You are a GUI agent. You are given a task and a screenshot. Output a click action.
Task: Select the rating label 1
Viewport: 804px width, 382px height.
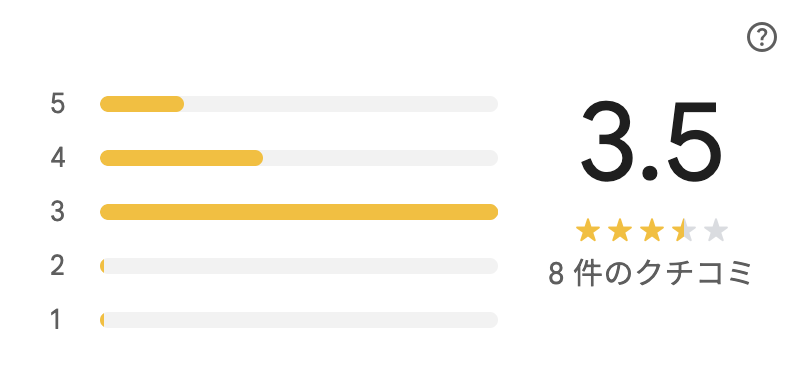point(56,320)
